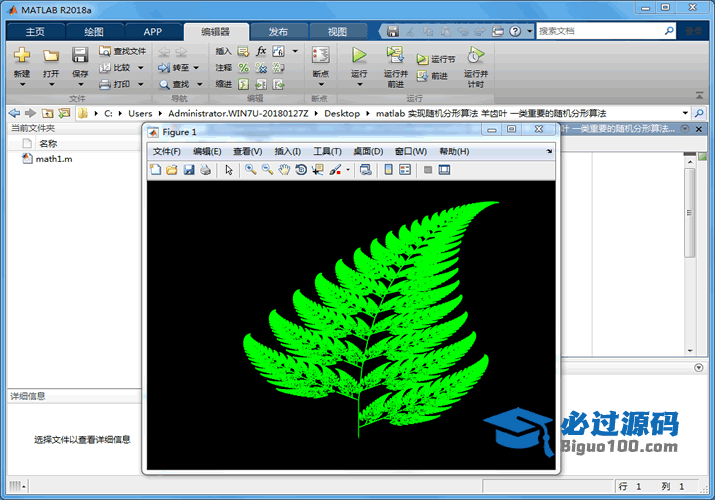The height and width of the screenshot is (500, 715).
Task: Click the New (新建) file icon in ribbon
Action: pos(22,58)
